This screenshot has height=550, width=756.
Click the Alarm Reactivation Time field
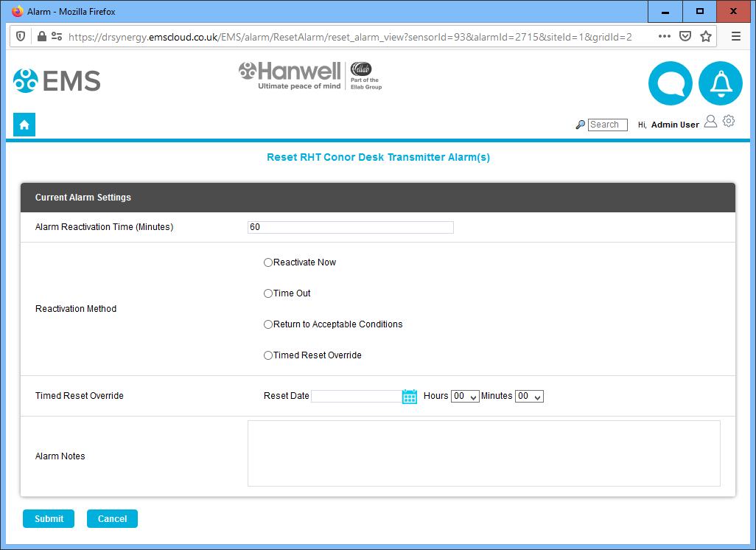350,227
